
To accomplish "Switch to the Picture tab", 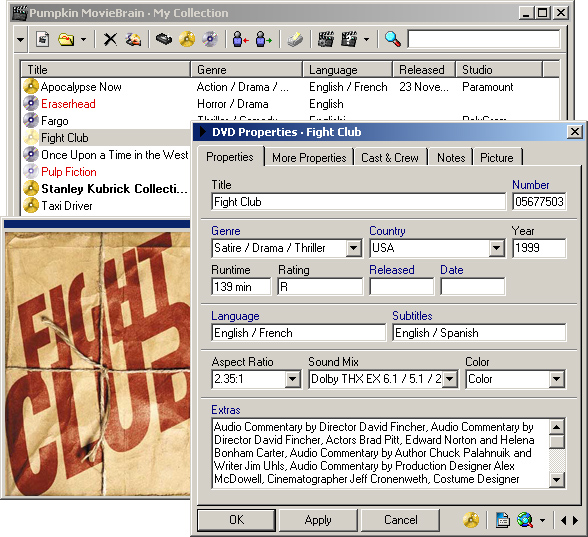I will (x=497, y=158).
